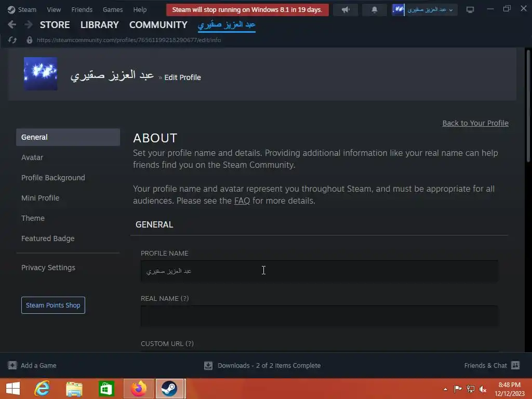Click the Steam Points Shop button
532x399 pixels.
53,305
